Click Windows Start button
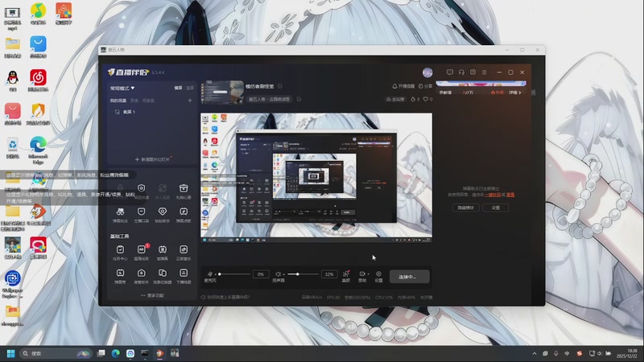 11,353
